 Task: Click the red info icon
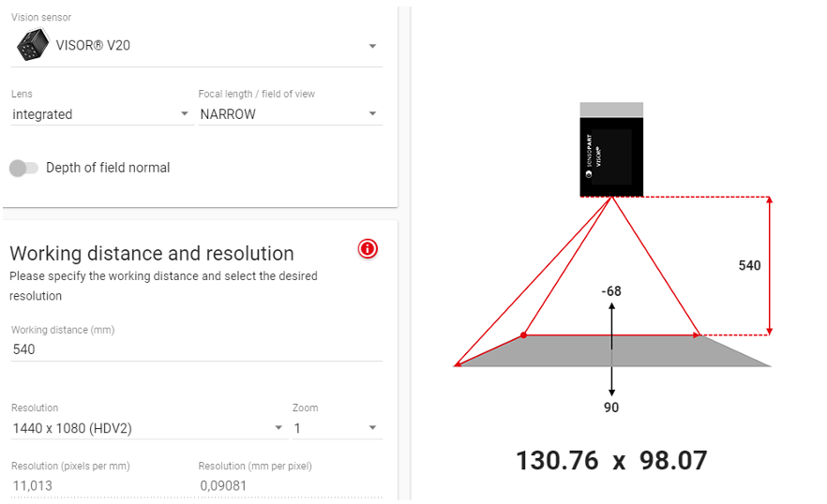coord(368,248)
